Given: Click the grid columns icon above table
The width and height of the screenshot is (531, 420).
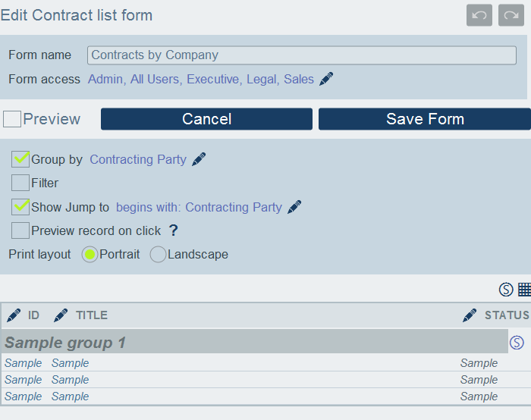Looking at the screenshot, I should tap(524, 289).
